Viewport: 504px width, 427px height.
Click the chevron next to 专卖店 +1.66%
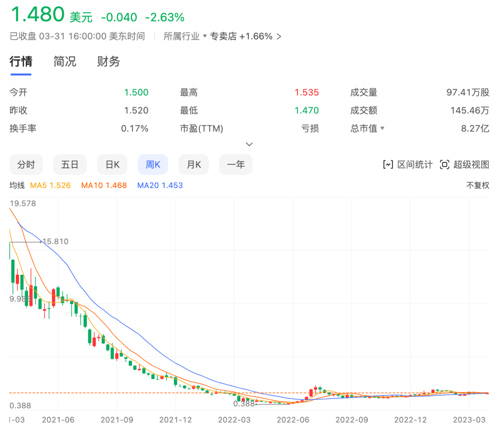pyautogui.click(x=279, y=36)
